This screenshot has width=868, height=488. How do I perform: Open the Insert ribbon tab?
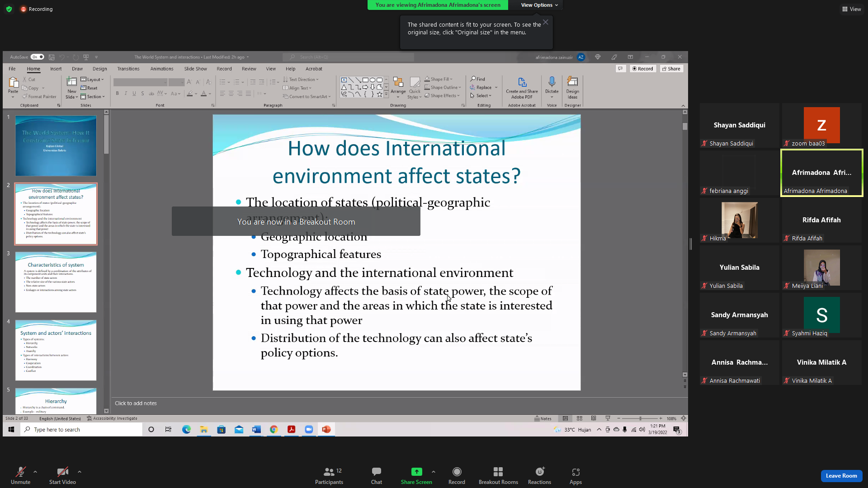[x=56, y=69]
